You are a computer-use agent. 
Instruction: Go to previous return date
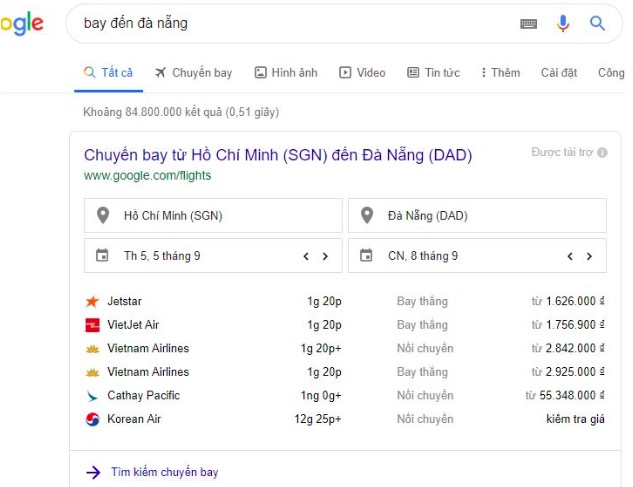click(570, 256)
